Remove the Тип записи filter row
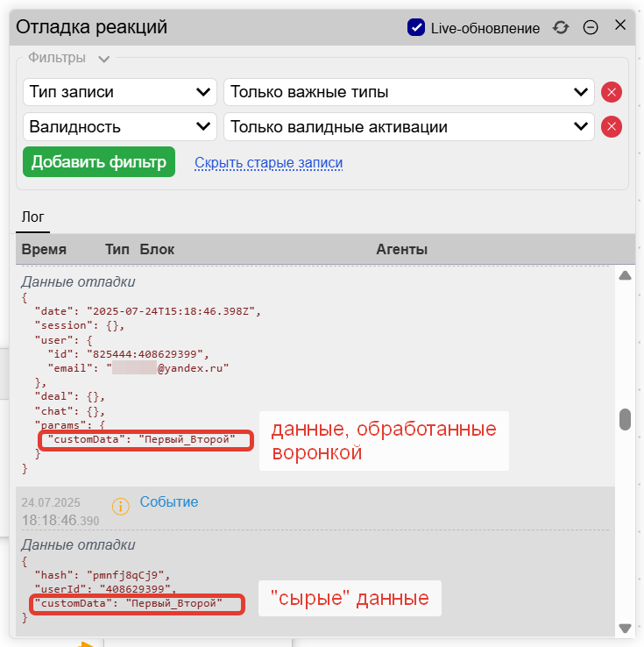Image resolution: width=644 pixels, height=647 pixels. (612, 92)
